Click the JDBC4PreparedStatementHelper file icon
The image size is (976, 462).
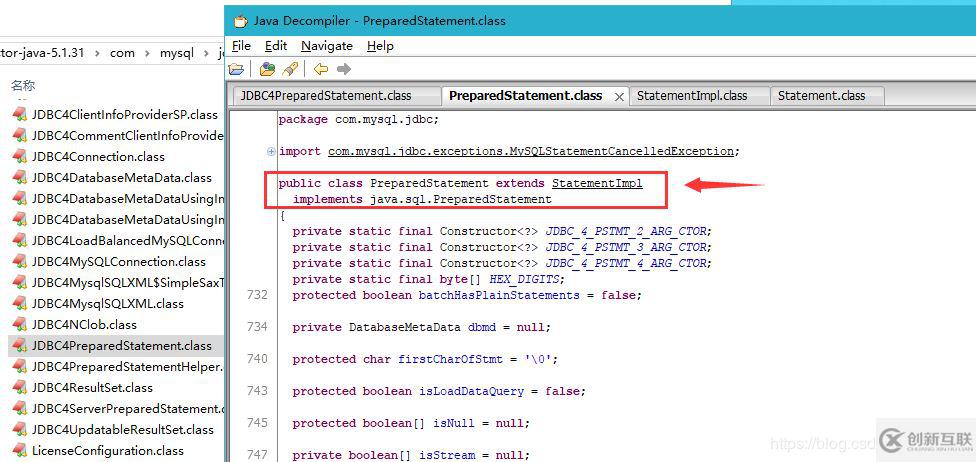[19, 367]
